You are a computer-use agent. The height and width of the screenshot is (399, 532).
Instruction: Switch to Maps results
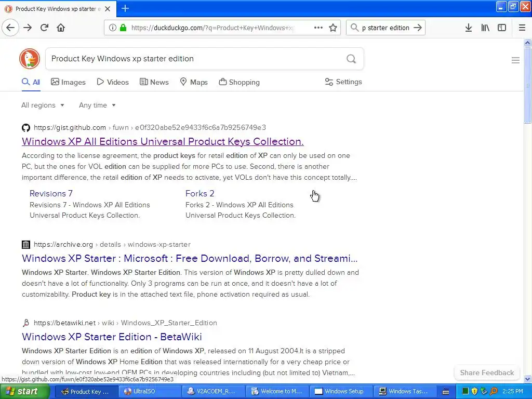tap(194, 82)
